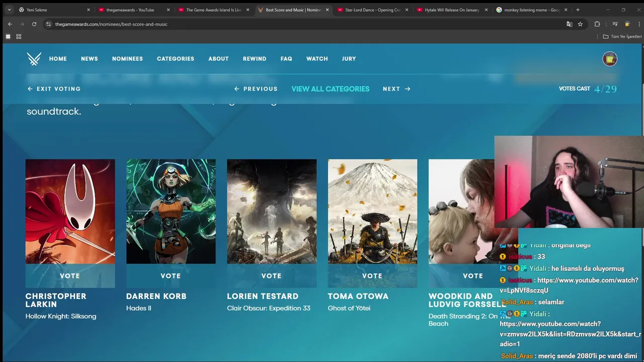644x362 pixels.
Task: Click TOMA OTOWA nominee name
Action: tap(358, 296)
